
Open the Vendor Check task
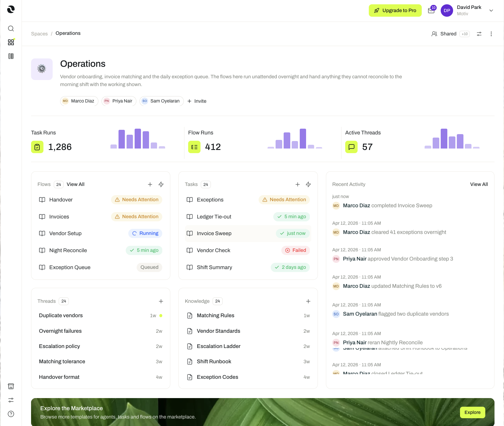click(x=248, y=250)
